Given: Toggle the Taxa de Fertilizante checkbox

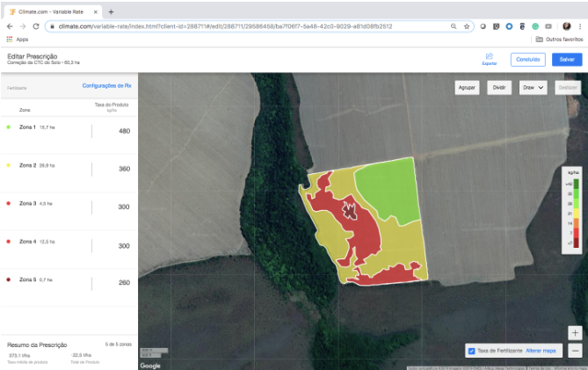Looking at the screenshot, I should click(x=472, y=351).
